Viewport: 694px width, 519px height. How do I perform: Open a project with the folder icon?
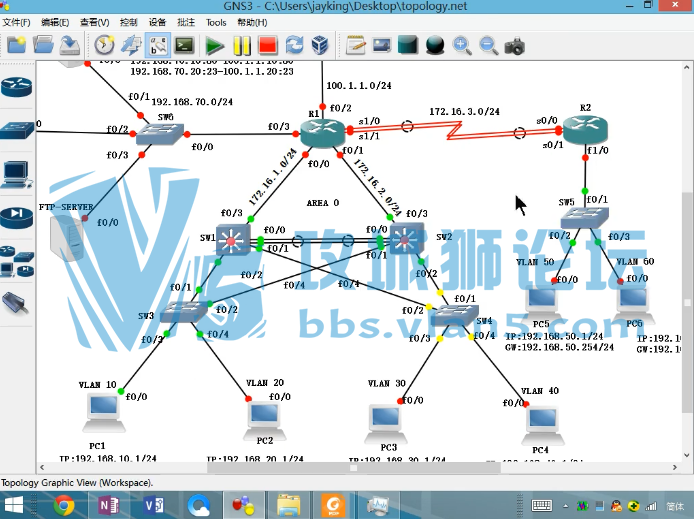pyautogui.click(x=43, y=45)
